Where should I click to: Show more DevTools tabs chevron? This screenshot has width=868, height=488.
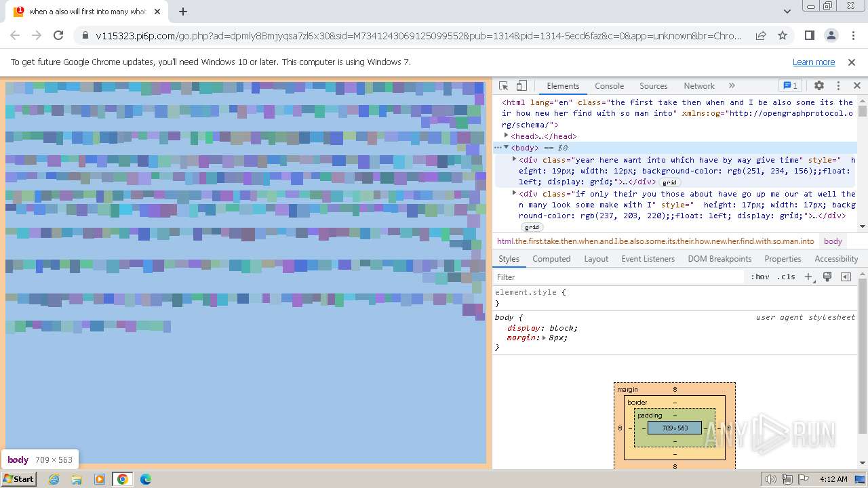732,86
